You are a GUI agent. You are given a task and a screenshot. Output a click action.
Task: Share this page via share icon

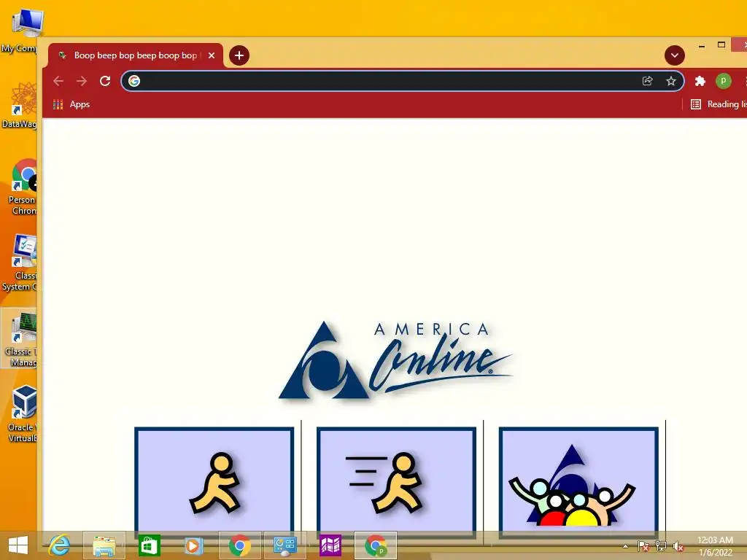point(647,81)
